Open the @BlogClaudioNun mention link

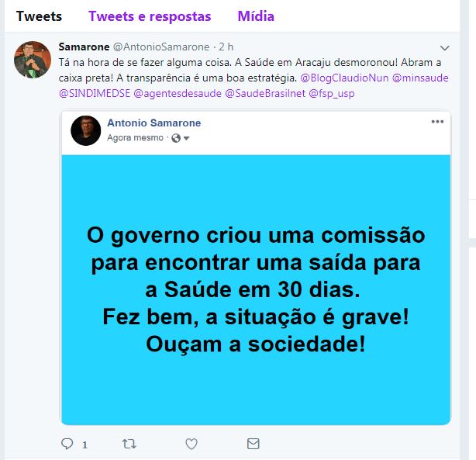pos(344,78)
